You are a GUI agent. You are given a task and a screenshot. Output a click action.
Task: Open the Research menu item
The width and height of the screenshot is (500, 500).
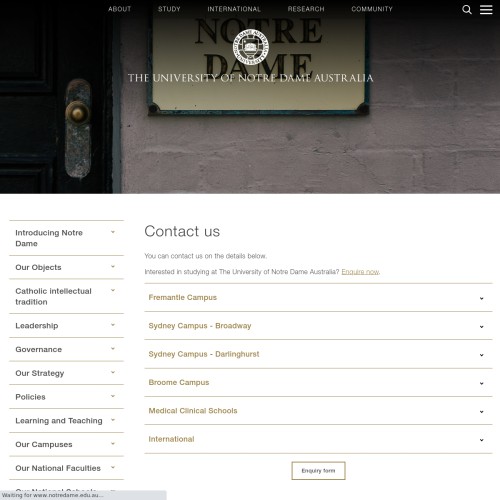(x=306, y=9)
